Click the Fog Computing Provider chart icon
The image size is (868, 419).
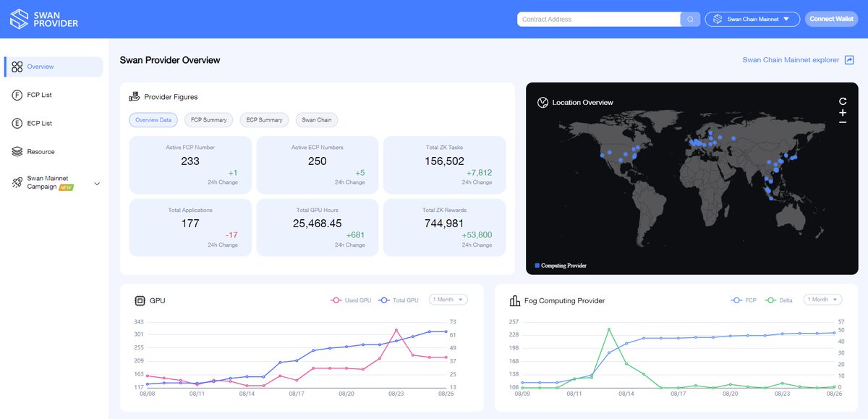click(515, 300)
